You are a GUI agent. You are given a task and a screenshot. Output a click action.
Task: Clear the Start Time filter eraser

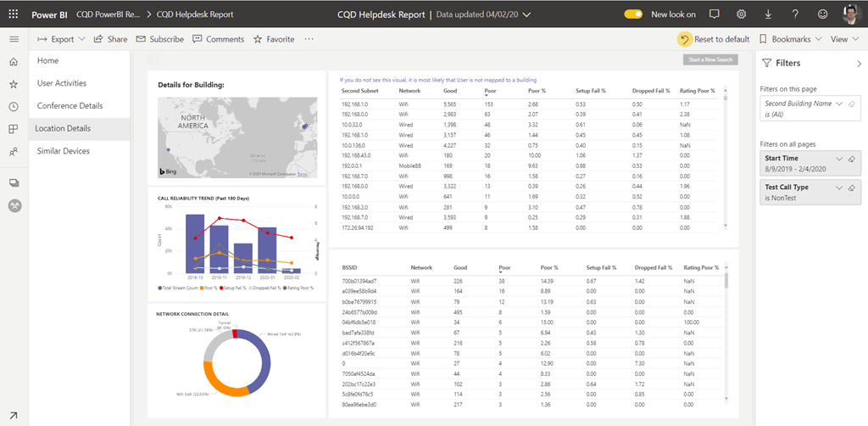point(852,160)
